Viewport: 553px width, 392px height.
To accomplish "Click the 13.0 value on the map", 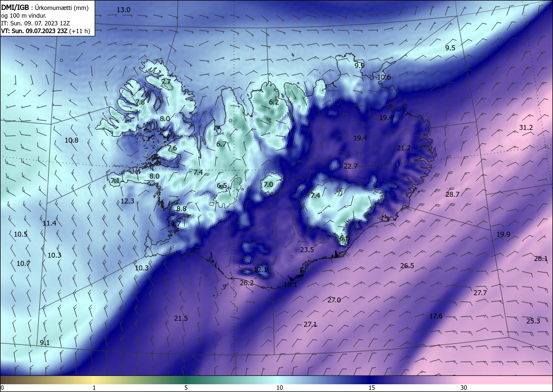I will [123, 10].
